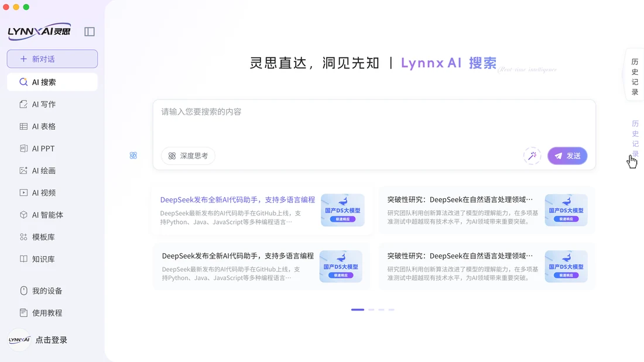The width and height of the screenshot is (644, 362).
Task: Click 点击登录 to sign in
Action: click(x=52, y=340)
